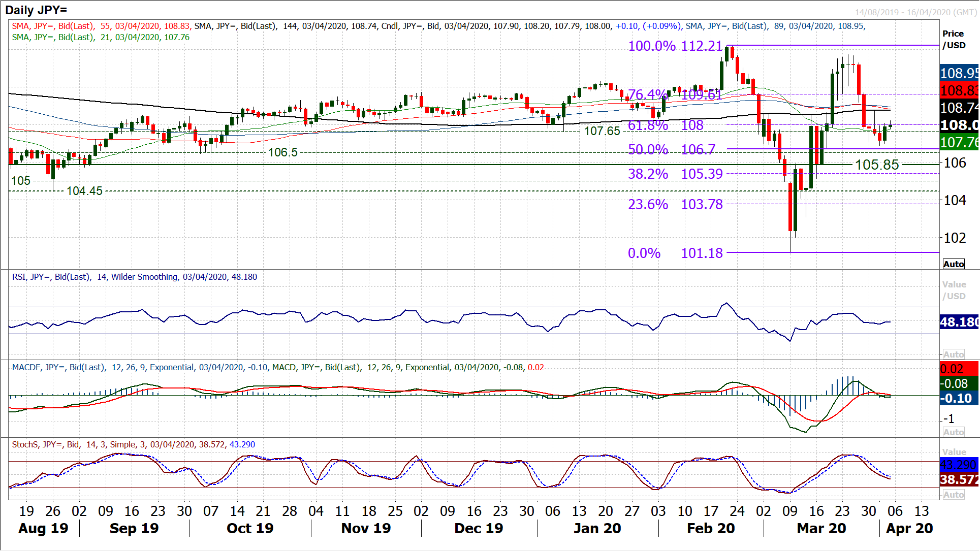980x551 pixels.
Task: Click the Aug 19 month label
Action: point(43,528)
